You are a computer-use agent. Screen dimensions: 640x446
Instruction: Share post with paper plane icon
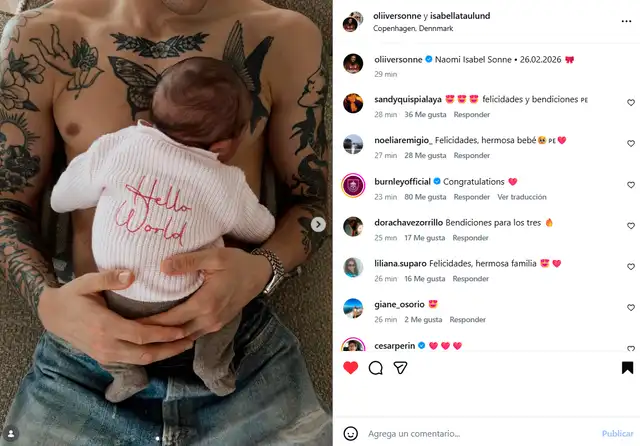pos(400,368)
